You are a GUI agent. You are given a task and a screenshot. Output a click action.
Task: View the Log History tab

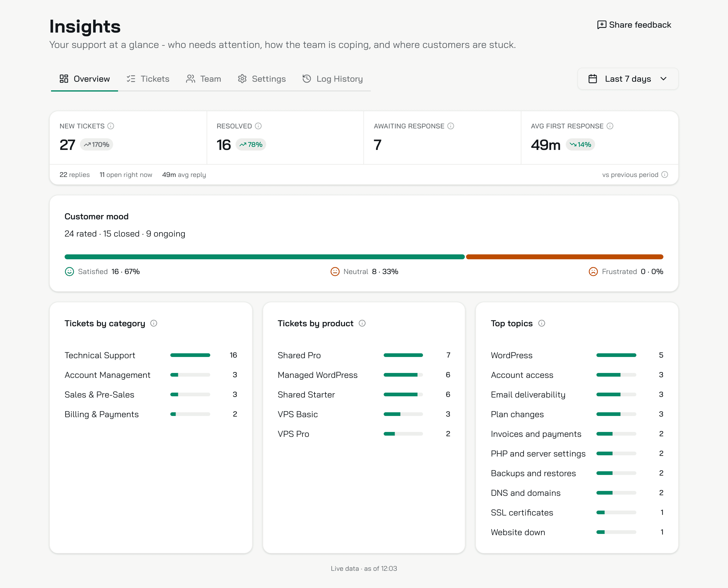point(332,79)
